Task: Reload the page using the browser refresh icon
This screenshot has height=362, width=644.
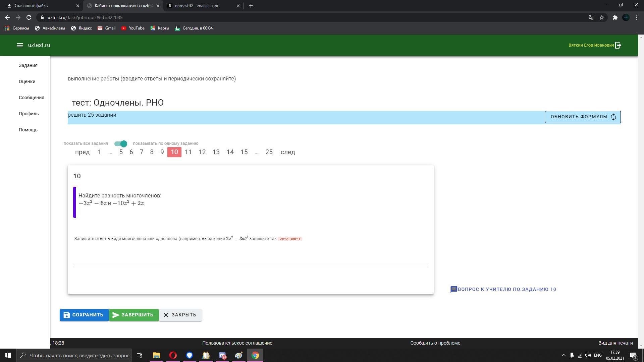Action: point(29,17)
